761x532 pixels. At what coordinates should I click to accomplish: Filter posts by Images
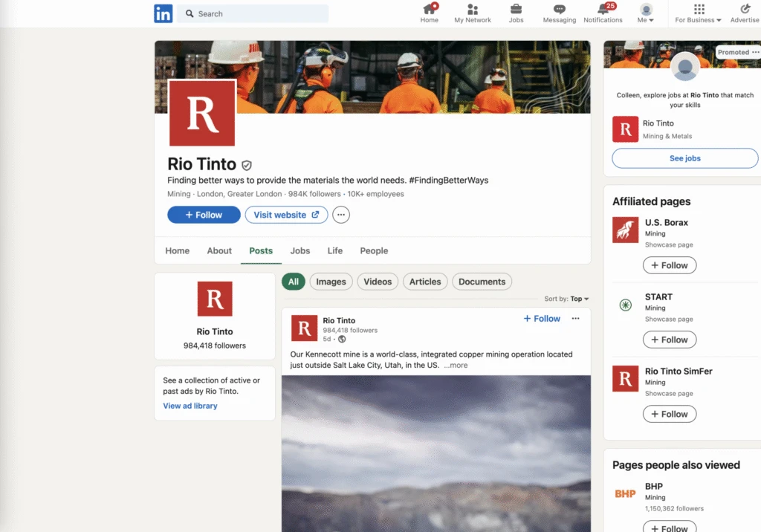click(x=331, y=282)
